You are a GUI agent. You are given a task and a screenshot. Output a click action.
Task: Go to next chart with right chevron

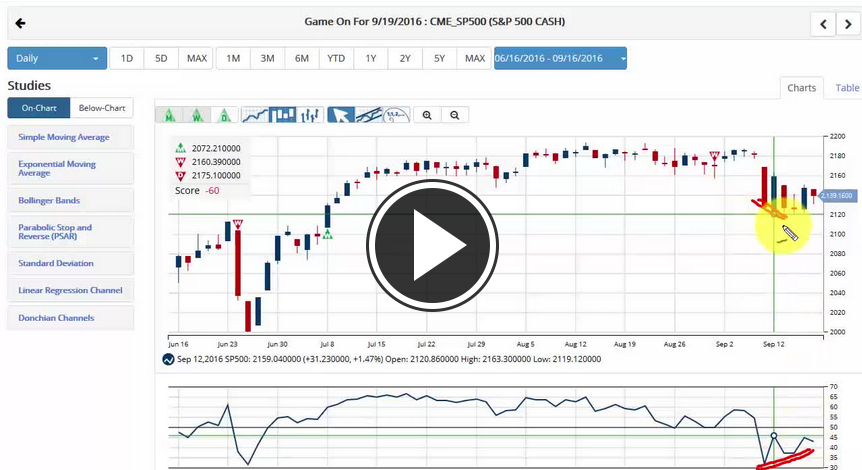click(x=847, y=24)
